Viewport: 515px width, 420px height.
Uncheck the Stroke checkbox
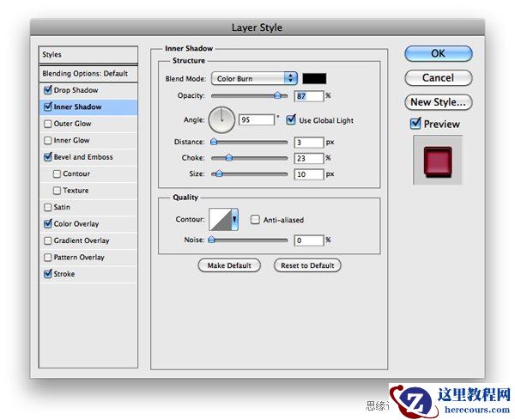(x=48, y=273)
